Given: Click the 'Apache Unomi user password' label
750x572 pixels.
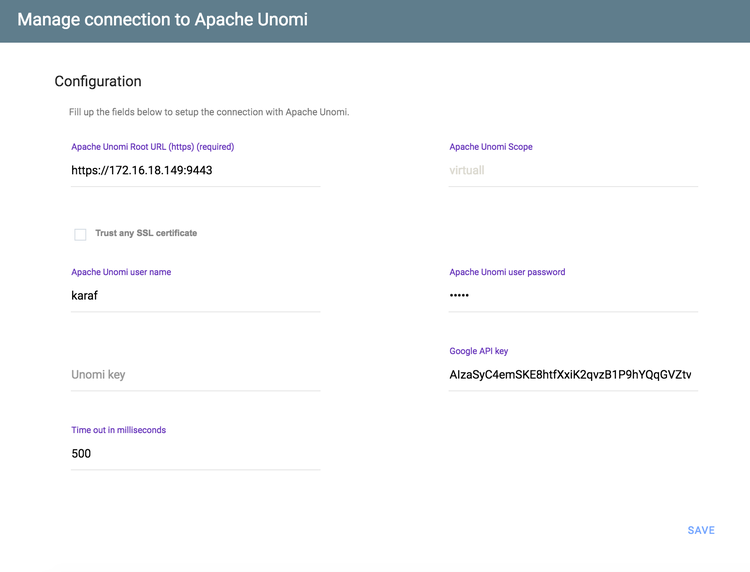Looking at the screenshot, I should click(x=507, y=272).
